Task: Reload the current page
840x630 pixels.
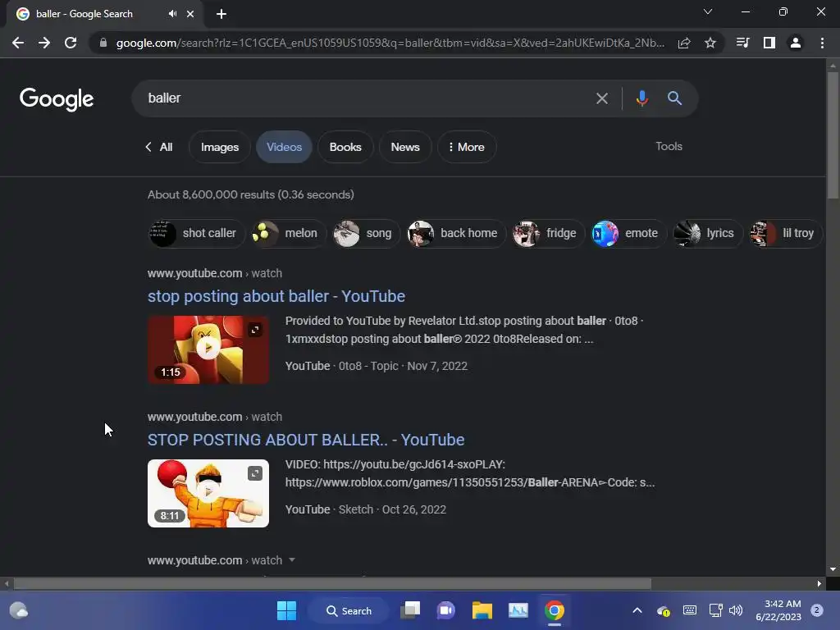Action: (71, 43)
